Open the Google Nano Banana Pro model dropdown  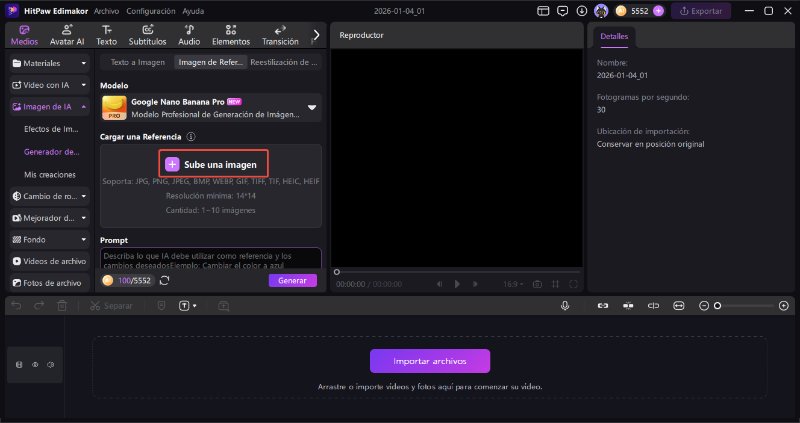311,107
